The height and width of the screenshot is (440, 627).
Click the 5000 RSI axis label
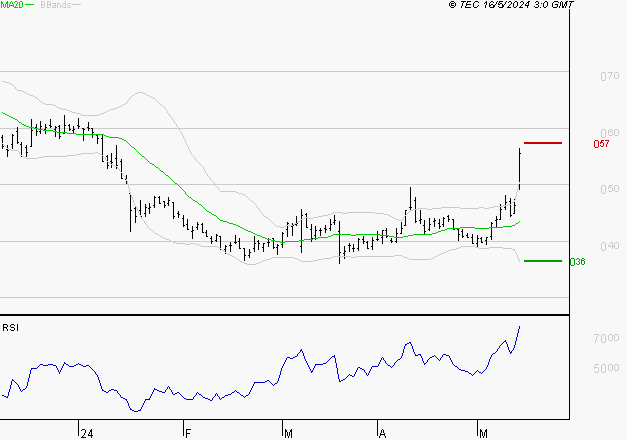click(606, 368)
